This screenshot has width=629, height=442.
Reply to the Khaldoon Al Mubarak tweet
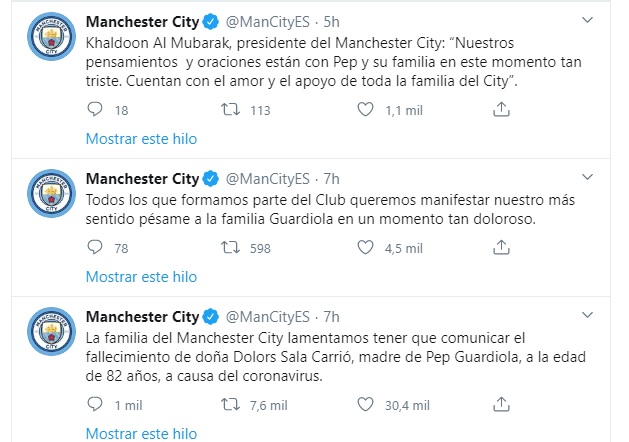[95, 109]
